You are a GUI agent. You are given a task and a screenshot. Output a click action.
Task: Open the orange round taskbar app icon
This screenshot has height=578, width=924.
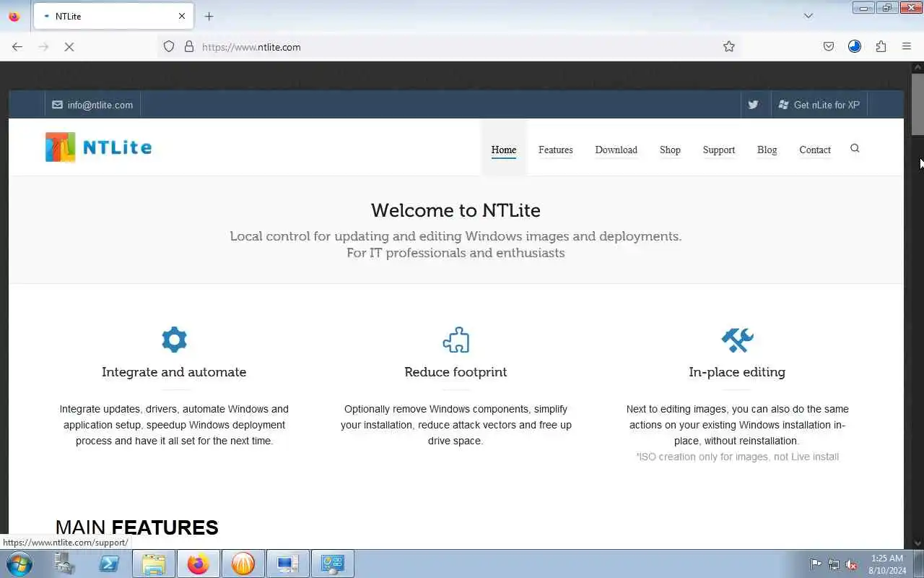point(243,564)
